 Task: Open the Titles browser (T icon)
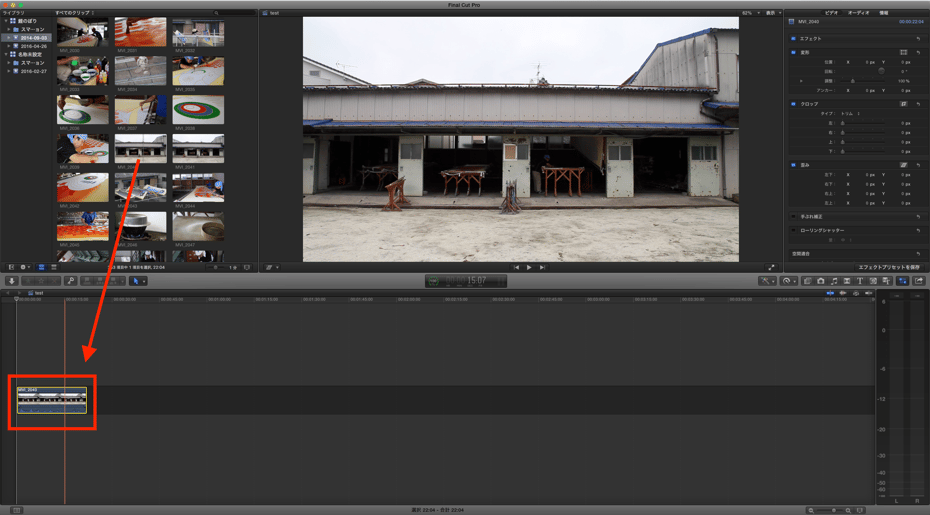point(859,281)
